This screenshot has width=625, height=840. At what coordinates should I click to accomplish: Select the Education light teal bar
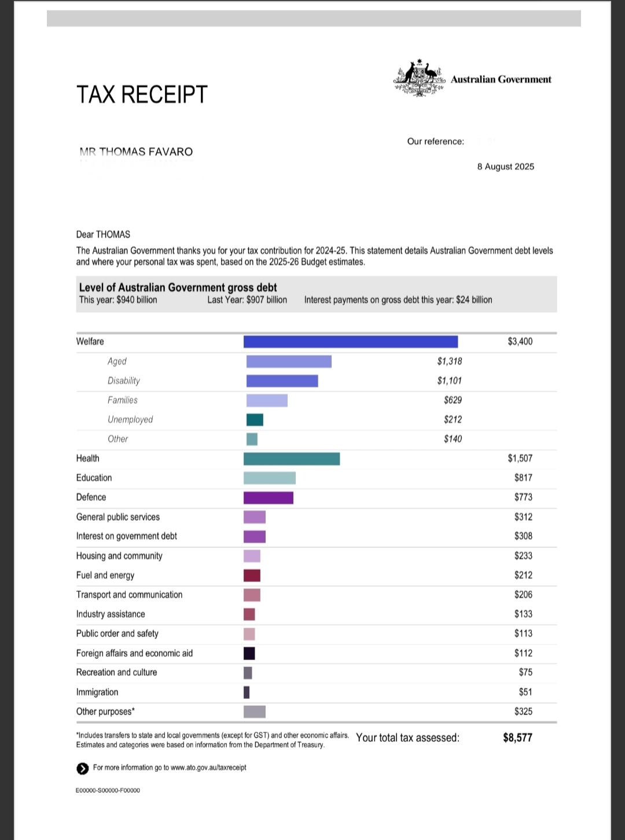click(x=270, y=478)
